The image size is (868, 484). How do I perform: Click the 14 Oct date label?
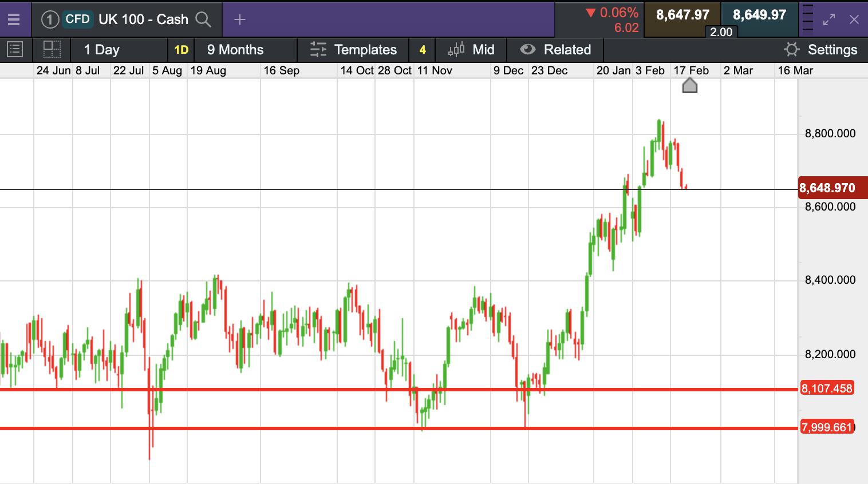(357, 70)
